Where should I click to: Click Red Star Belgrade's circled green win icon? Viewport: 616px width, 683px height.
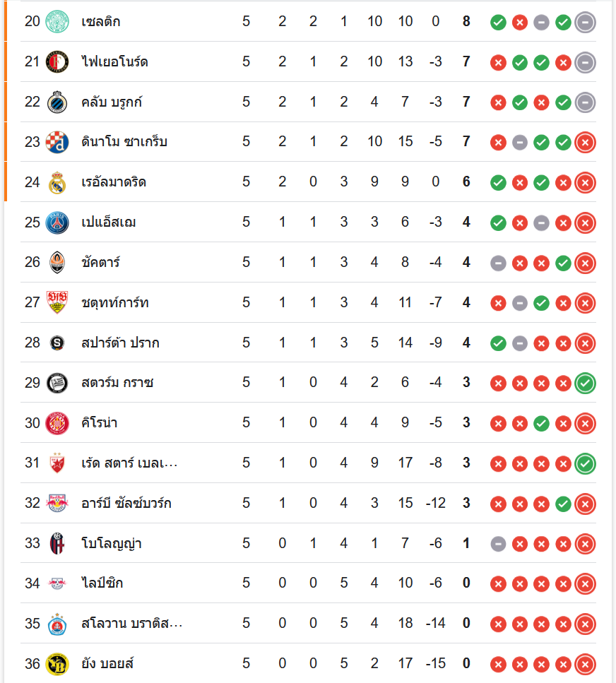tap(585, 463)
